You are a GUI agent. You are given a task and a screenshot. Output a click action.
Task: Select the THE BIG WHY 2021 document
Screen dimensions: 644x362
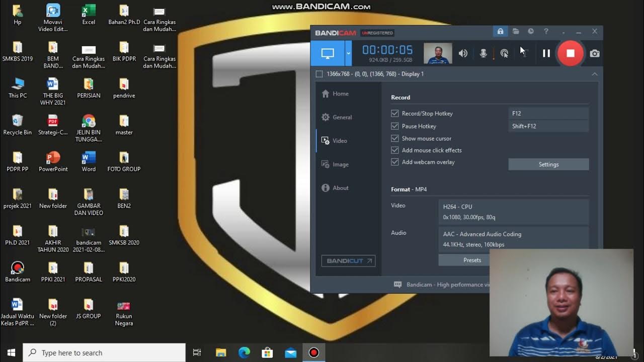click(53, 92)
